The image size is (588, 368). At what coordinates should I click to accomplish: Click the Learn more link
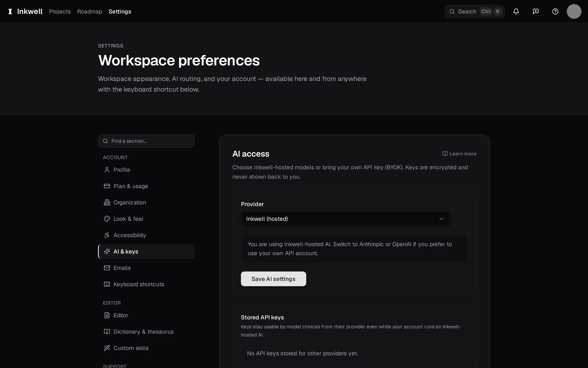click(459, 154)
